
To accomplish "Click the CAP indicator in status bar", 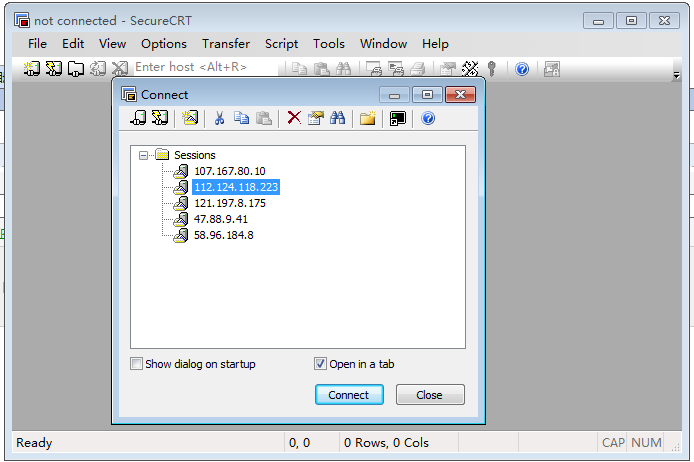I will coord(613,443).
